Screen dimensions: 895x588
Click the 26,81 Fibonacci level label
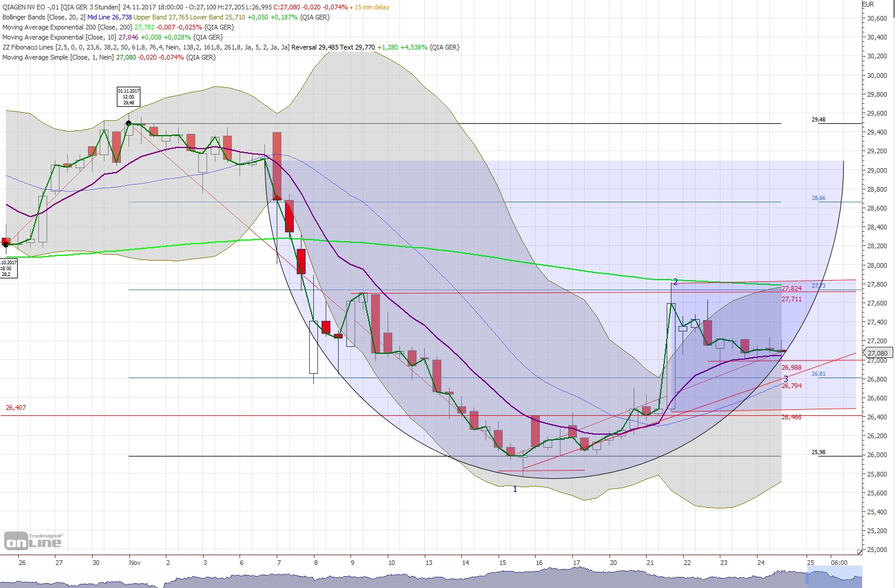coord(818,374)
